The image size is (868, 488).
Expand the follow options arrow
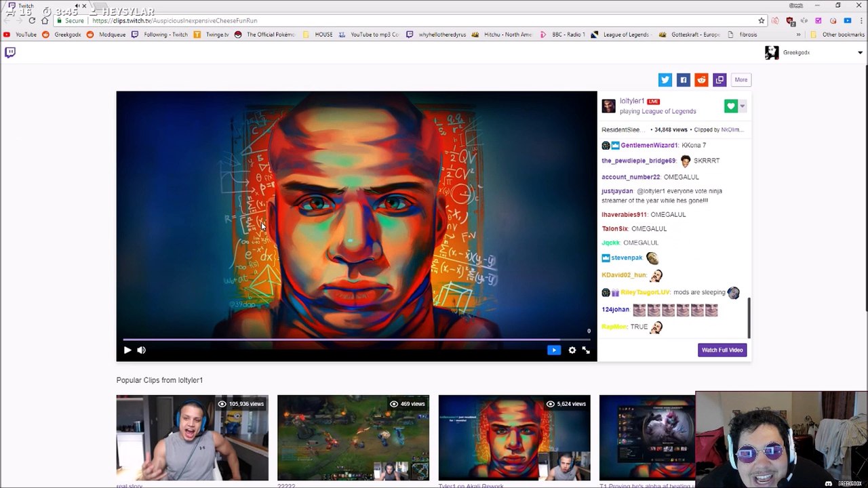click(743, 106)
